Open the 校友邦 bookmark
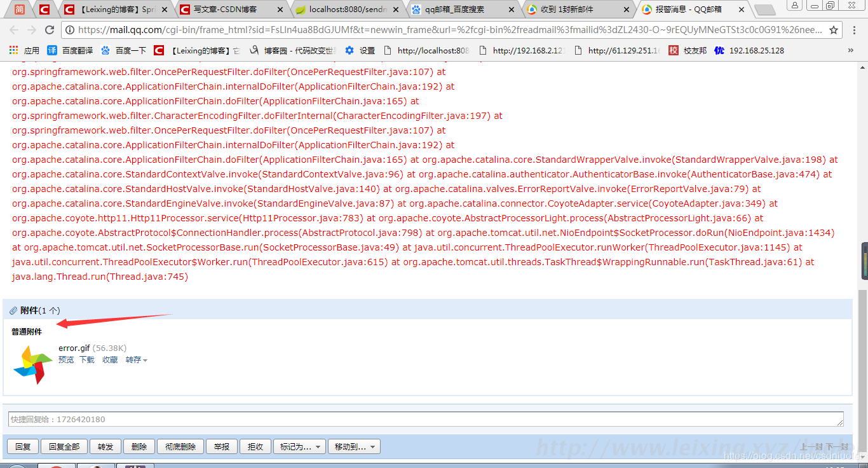Screen dimensions: 868x468 click(x=688, y=50)
